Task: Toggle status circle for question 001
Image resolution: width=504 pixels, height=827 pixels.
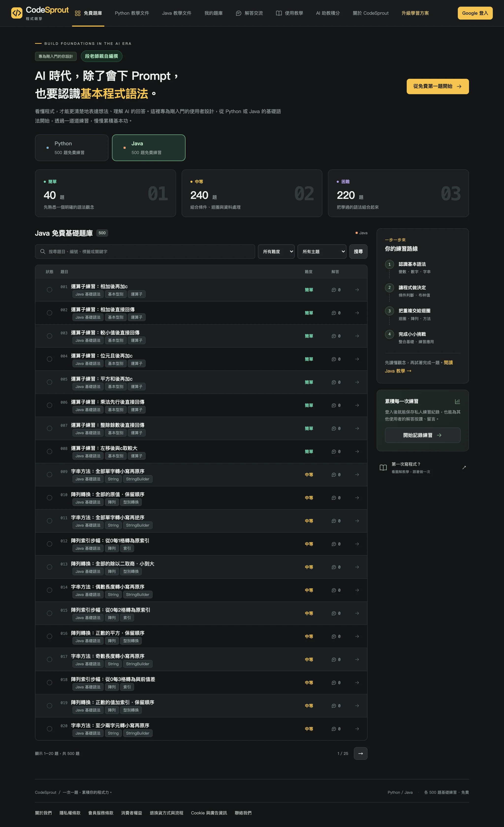Action: [49, 290]
